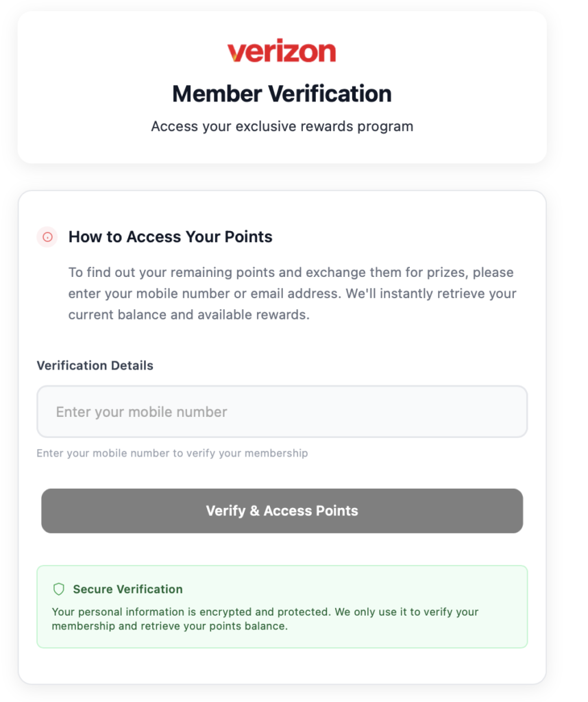The height and width of the screenshot is (702, 588).
Task: Click the Verizon logo
Action: point(282,51)
